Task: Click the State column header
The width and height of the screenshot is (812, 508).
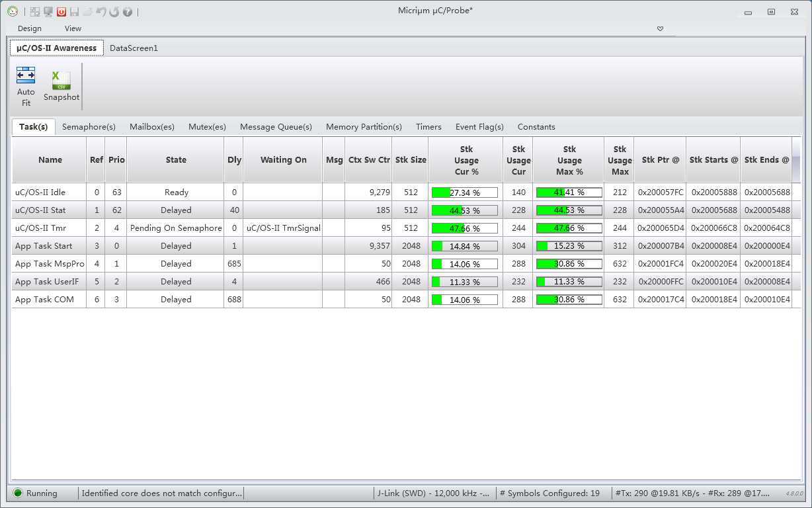Action: pos(176,160)
